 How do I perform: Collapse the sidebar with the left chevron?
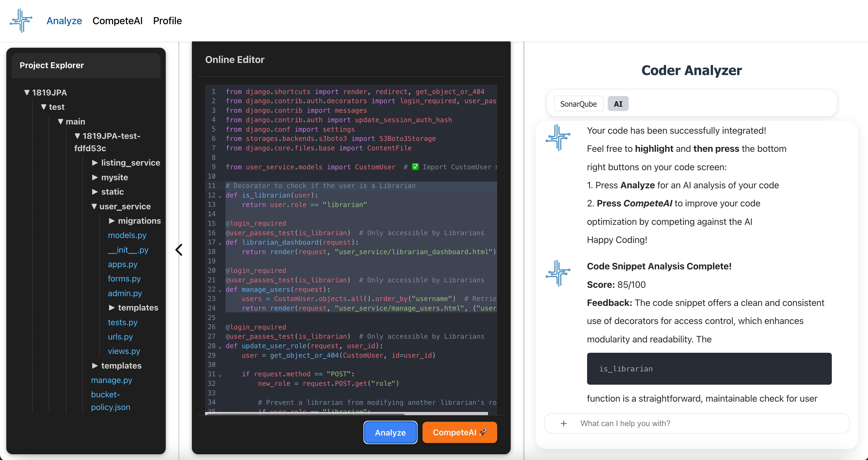179,250
